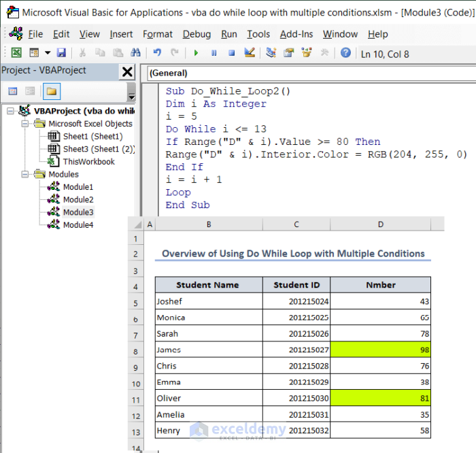Run the macro with the green play icon

(x=196, y=53)
